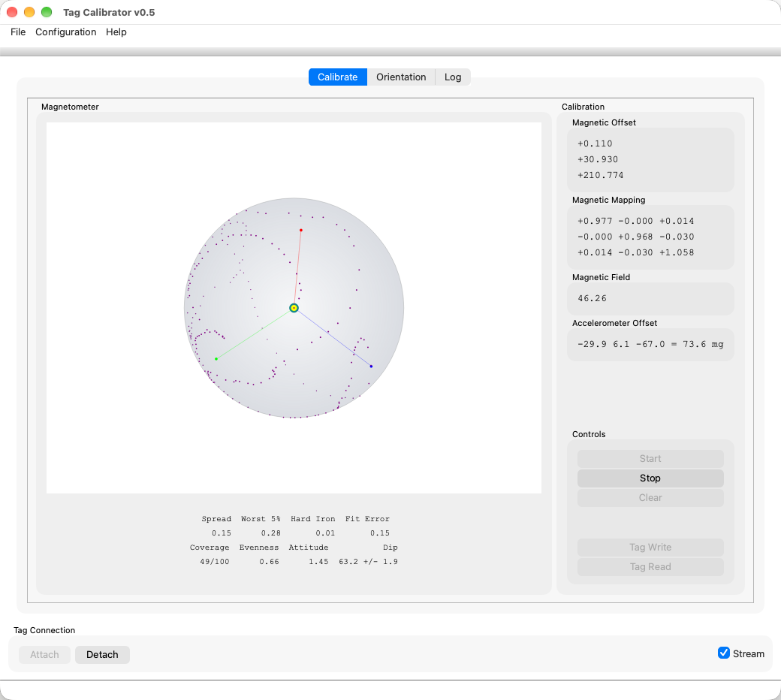Screen dimensions: 781x700
Task: Click the Hard Iron value 0.01
Action: tap(325, 533)
